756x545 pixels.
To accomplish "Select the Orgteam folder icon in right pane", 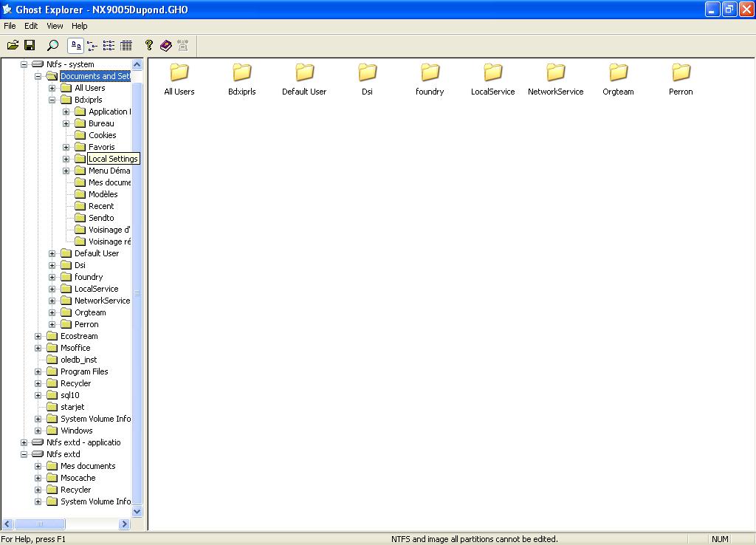I will click(x=618, y=72).
